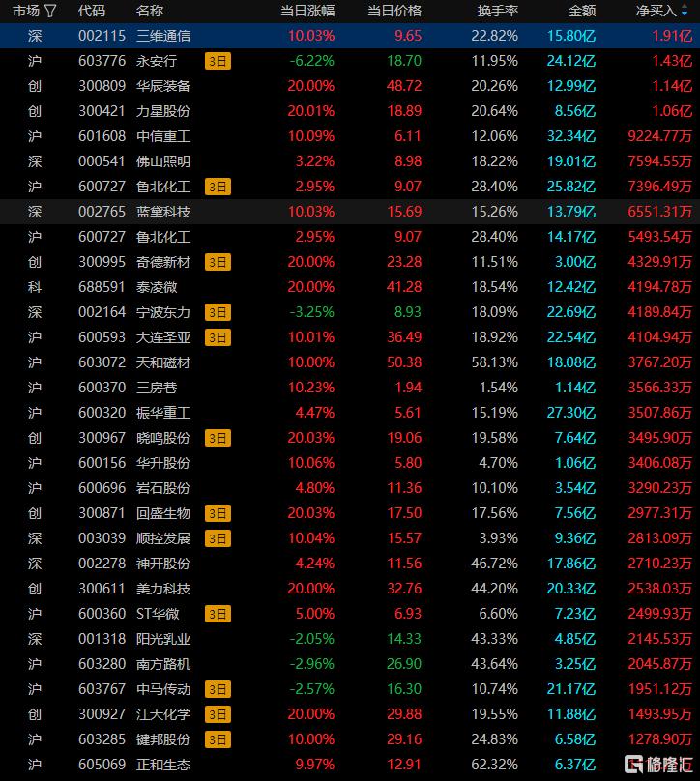
Task: Select stock name 力星股份
Action: (163, 111)
